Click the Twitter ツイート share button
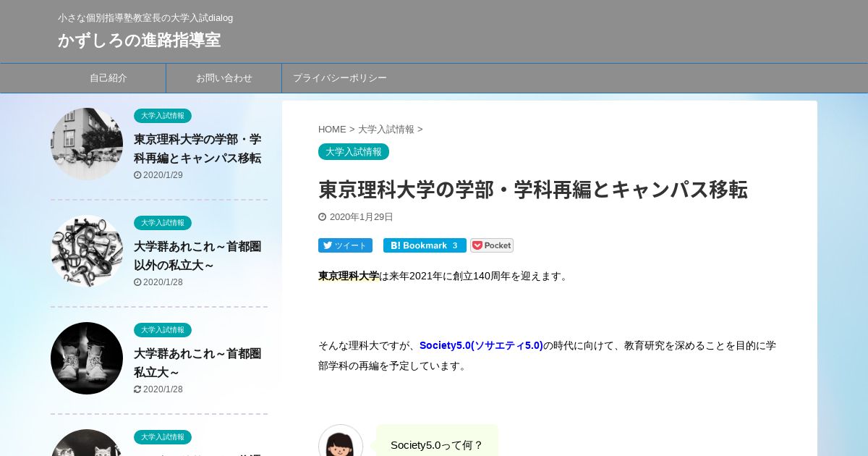 345,245
